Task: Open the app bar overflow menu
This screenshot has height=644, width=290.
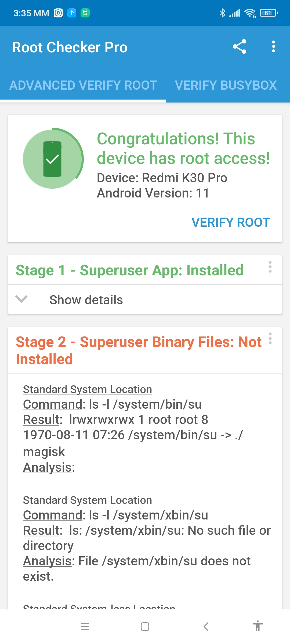Action: (273, 47)
